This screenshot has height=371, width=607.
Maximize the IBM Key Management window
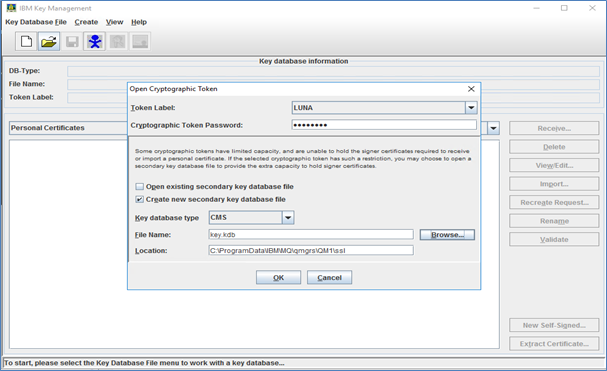(564, 8)
